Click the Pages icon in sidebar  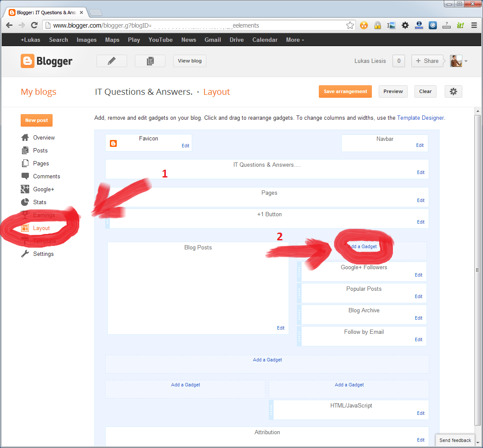coord(25,163)
